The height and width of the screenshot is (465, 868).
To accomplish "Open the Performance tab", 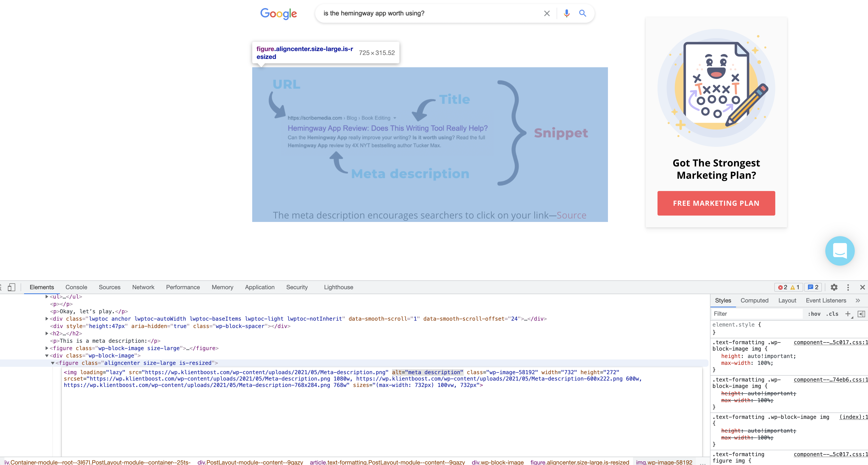I will tap(183, 287).
